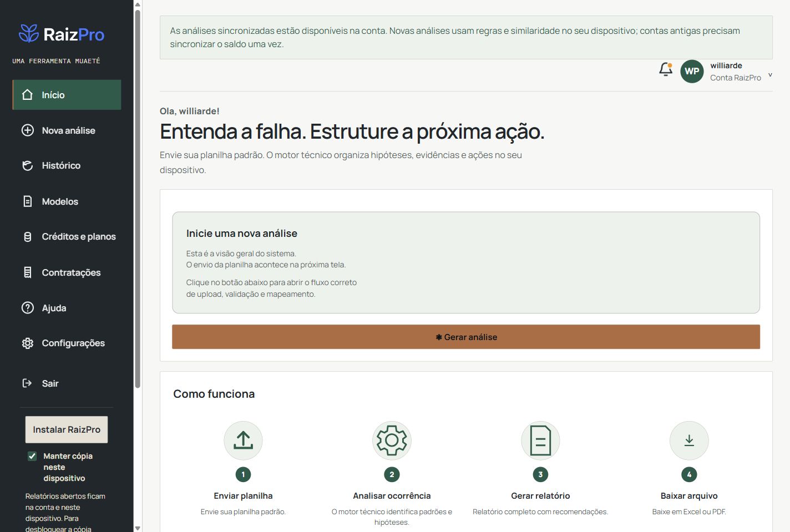Open Ajuda in the sidebar
Viewport: 790px width, 532px height.
(67, 308)
